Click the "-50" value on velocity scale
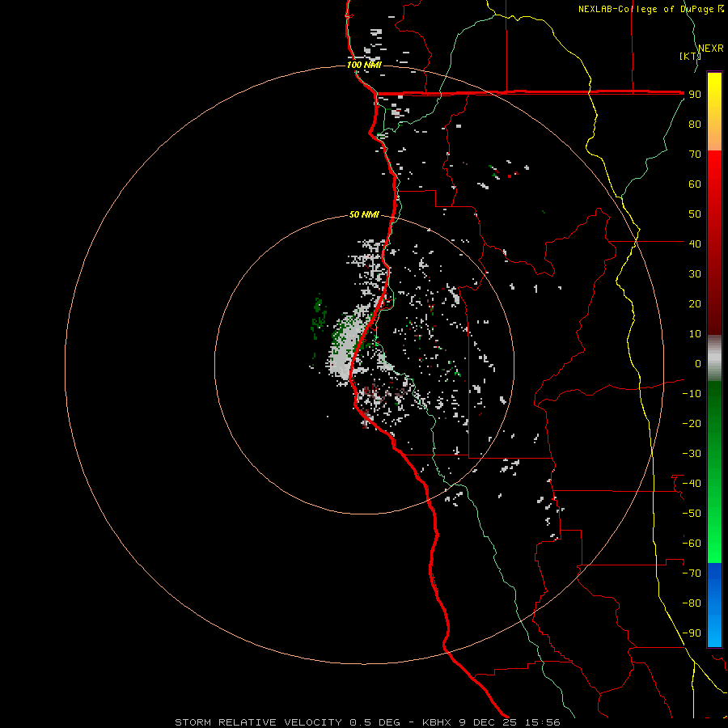Screen dimensions: 728x728 click(692, 514)
